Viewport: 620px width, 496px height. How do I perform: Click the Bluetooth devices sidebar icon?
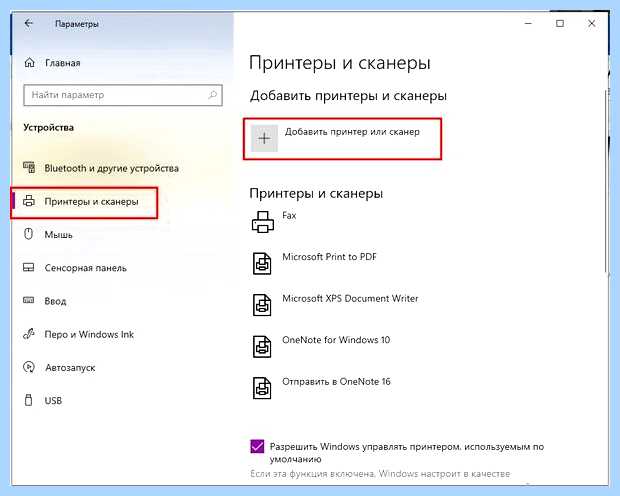[x=29, y=168]
